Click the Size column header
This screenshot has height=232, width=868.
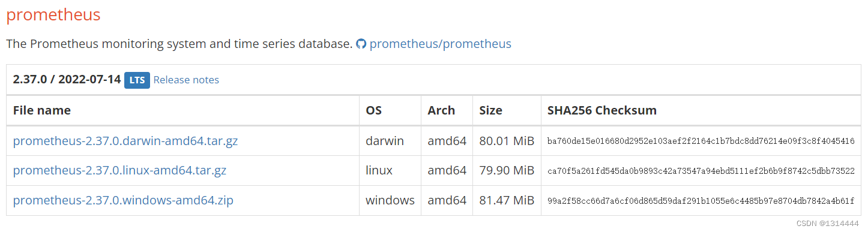coord(491,110)
